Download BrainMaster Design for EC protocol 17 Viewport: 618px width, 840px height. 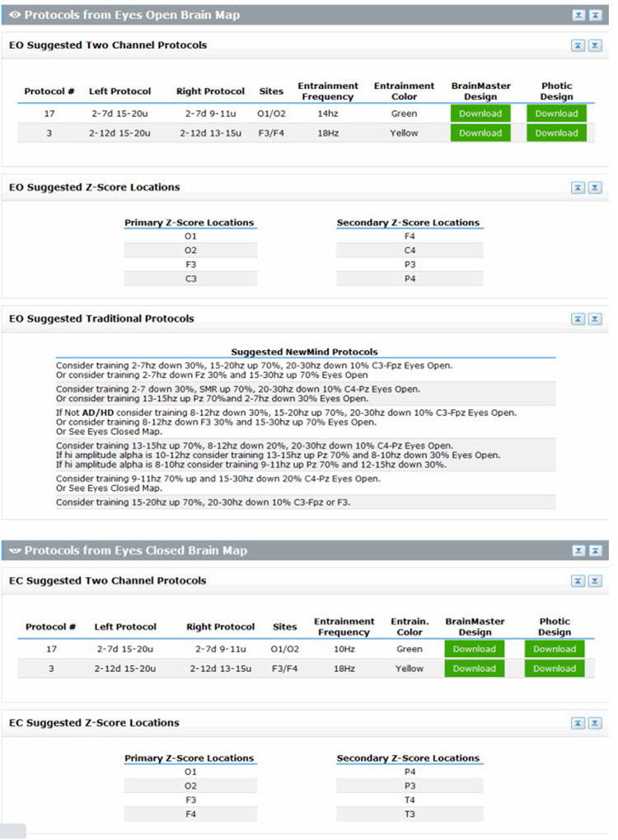475,649
